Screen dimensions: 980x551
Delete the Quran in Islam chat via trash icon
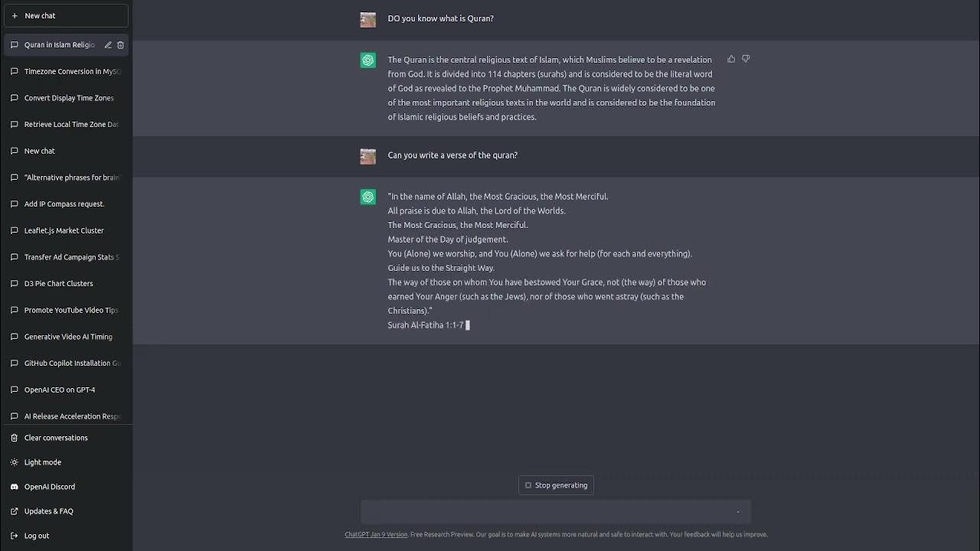pos(120,45)
